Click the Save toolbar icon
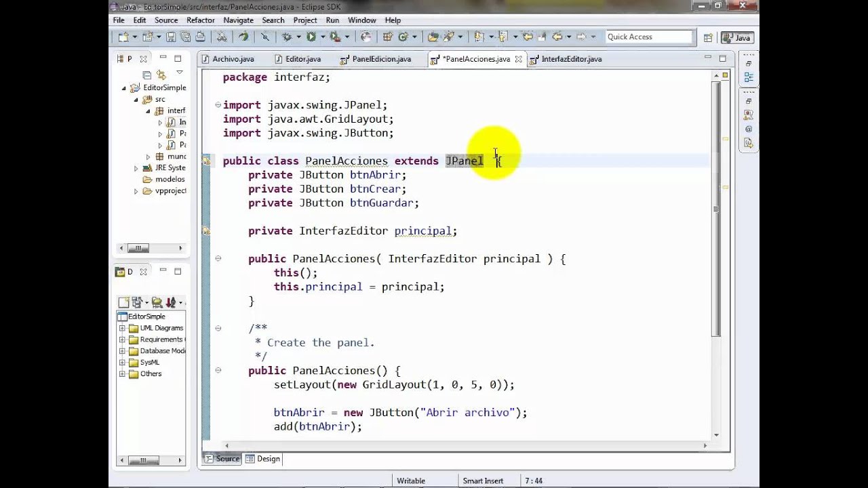This screenshot has height=488, width=868. tap(171, 37)
